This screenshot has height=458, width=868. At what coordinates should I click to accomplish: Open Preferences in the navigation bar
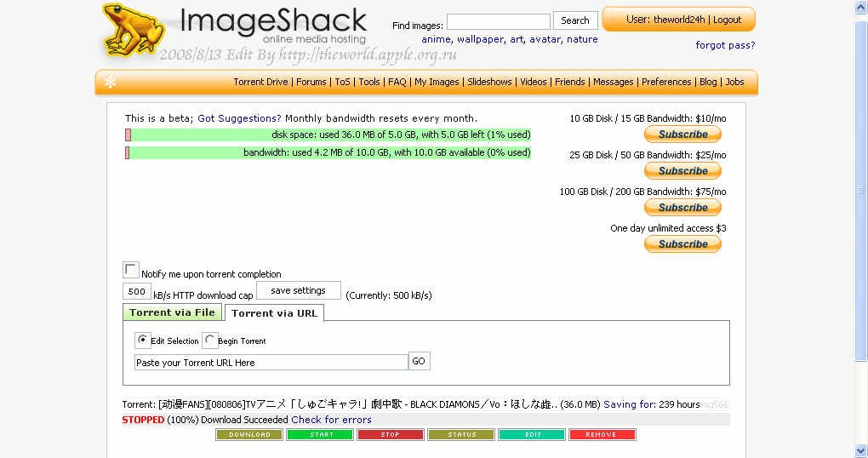tap(666, 82)
